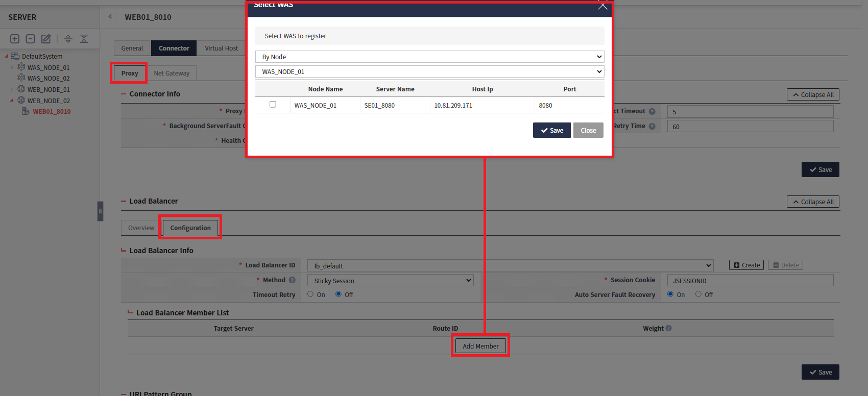Switch to the Virtual Host tab

click(221, 48)
